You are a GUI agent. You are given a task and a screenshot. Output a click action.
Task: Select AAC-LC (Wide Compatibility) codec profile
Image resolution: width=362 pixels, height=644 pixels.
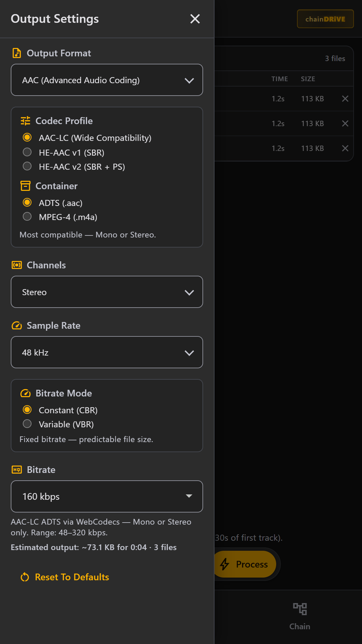[87, 138]
